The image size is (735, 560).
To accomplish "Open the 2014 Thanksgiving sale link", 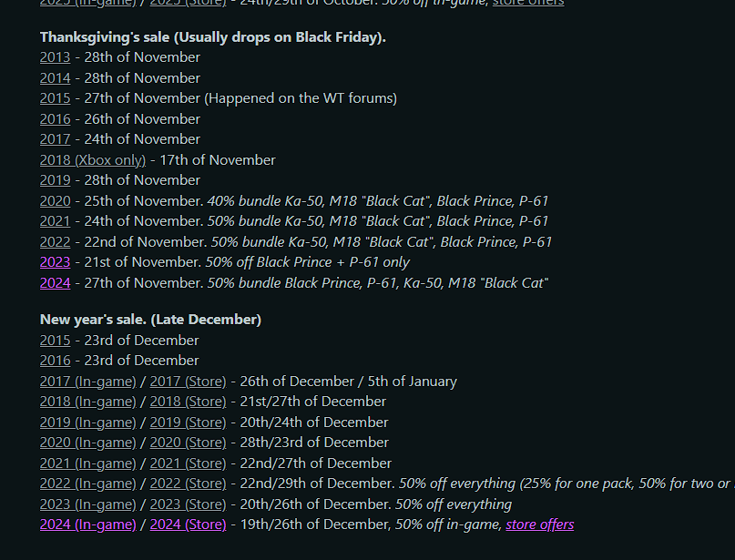I will coord(55,78).
